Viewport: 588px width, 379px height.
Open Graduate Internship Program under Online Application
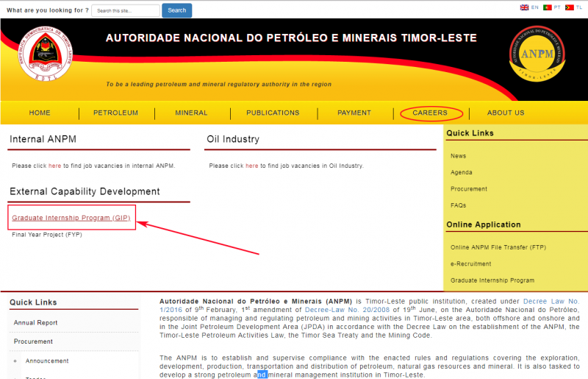(492, 280)
